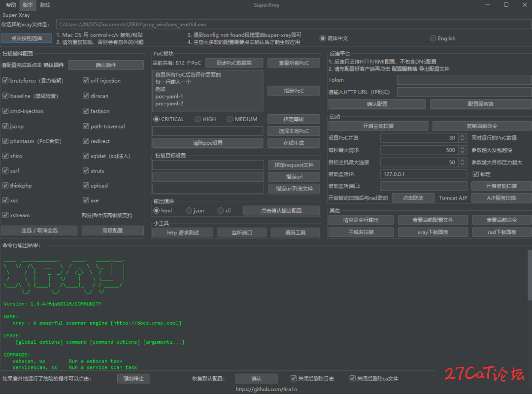This screenshot has height=394, width=532.
Task: Uncheck the fastjson plugin
Action: [x=86, y=111]
